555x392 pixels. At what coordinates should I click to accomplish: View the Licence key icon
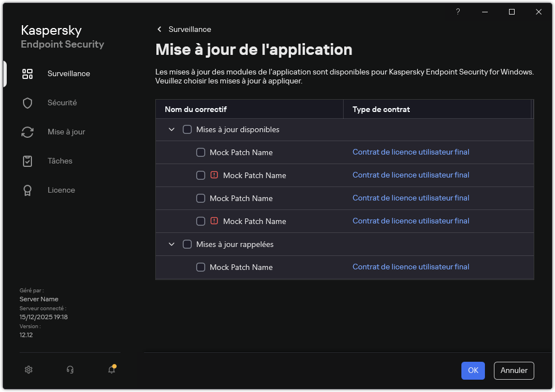pos(27,190)
